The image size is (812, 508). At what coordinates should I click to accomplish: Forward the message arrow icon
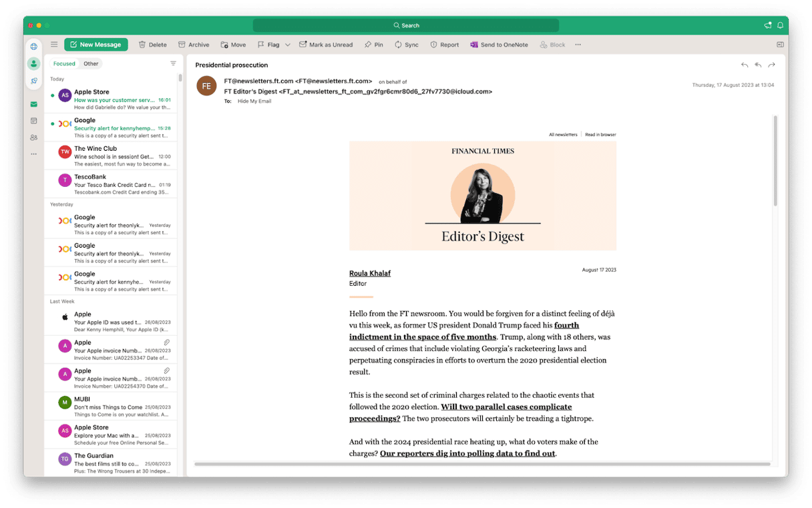coord(771,65)
